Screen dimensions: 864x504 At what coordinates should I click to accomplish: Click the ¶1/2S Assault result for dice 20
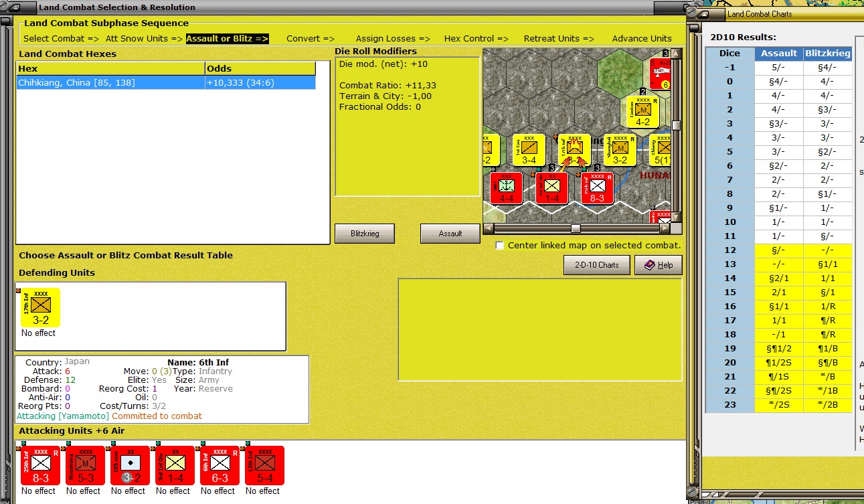tap(779, 362)
